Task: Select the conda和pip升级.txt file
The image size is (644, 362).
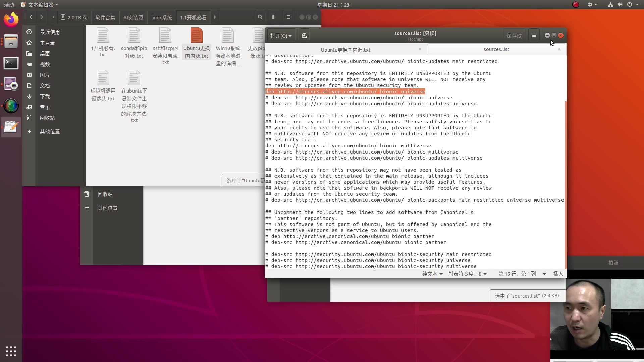Action: [134, 44]
